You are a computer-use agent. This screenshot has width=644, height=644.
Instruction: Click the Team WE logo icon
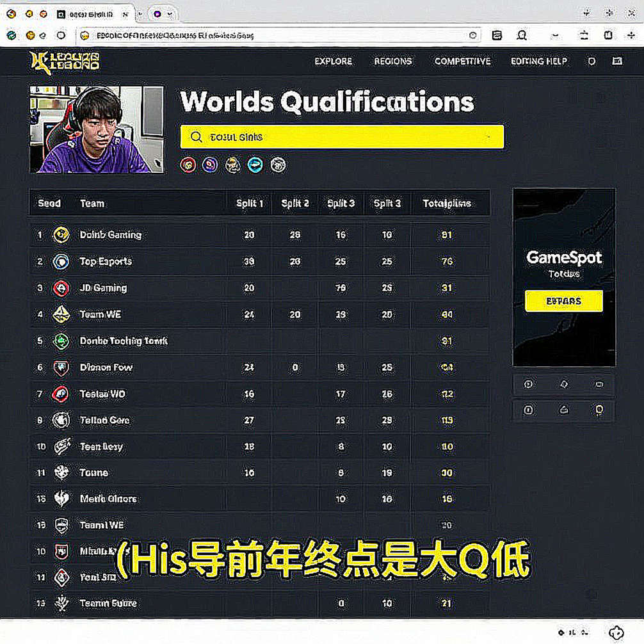point(61,314)
